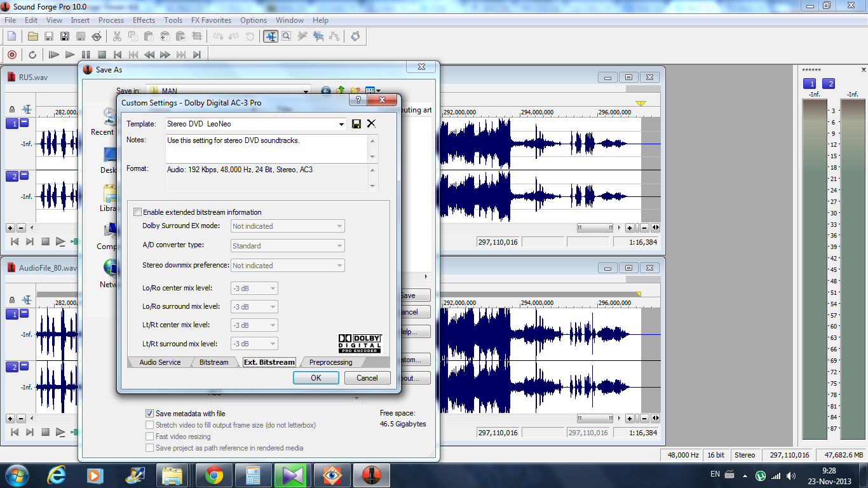Click Play in RUS.wav window transport

click(60, 241)
